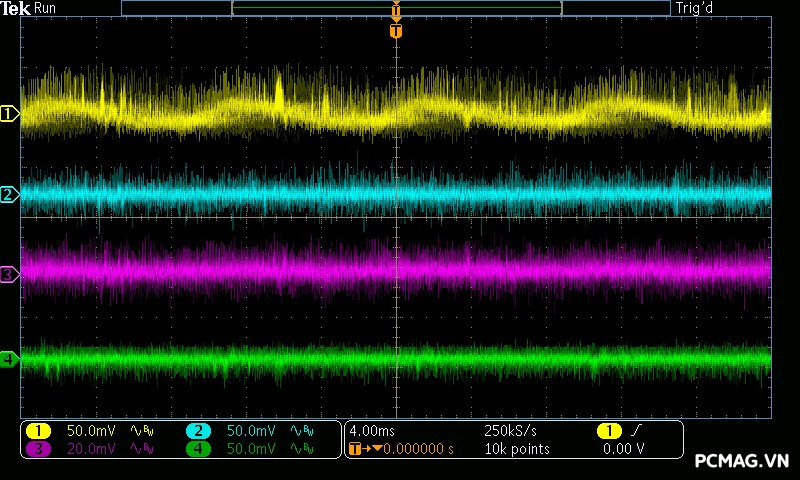The height and width of the screenshot is (480, 800).
Task: Click the Tek logo in the corner
Action: pyautogui.click(x=16, y=8)
